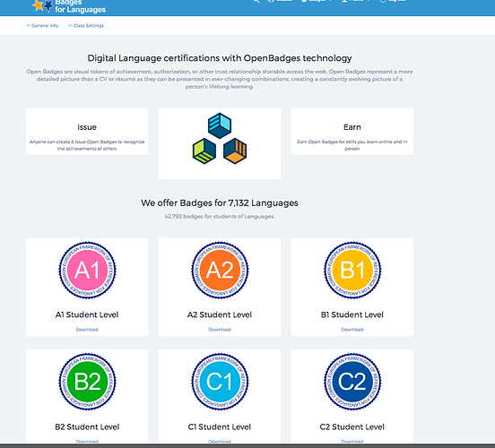Viewport: 495px width, 448px height.
Task: Click the Issue card description text
Action: coord(87,145)
